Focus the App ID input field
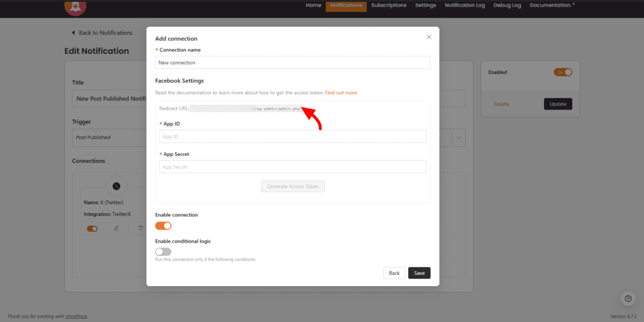Screen dimensions: 644x322 tap(292, 136)
